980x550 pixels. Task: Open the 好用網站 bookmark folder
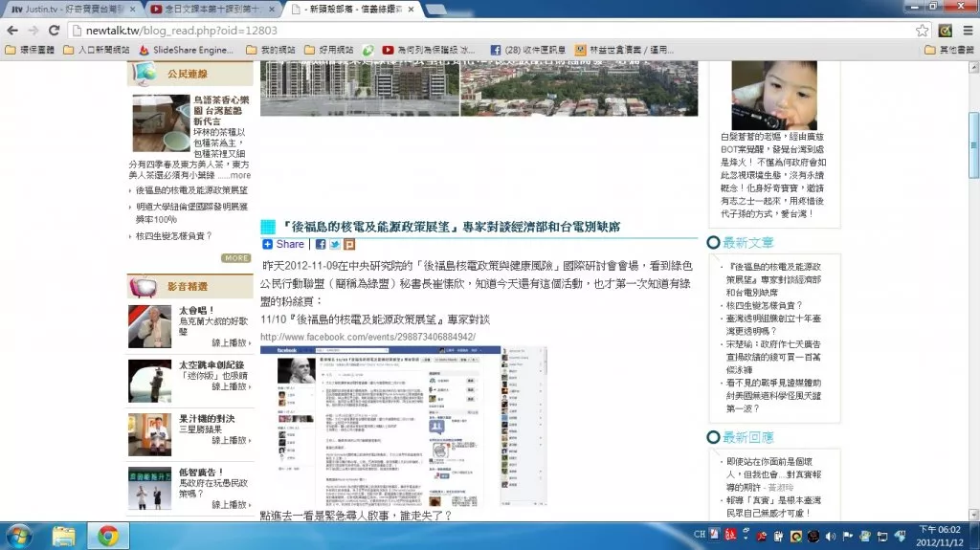[x=329, y=50]
